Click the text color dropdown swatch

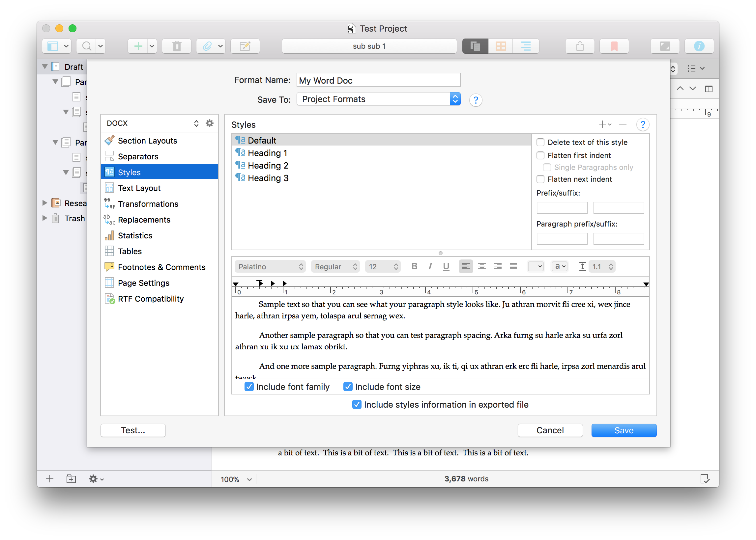[x=536, y=266]
